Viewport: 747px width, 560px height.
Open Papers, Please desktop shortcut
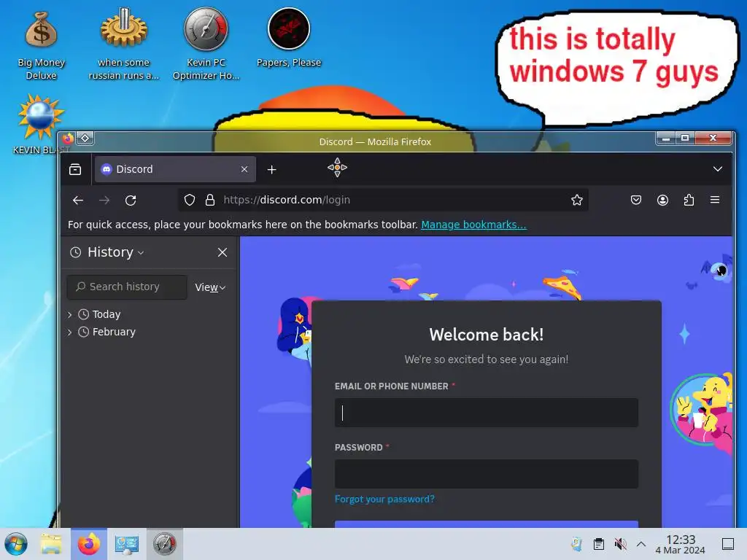coord(289,38)
